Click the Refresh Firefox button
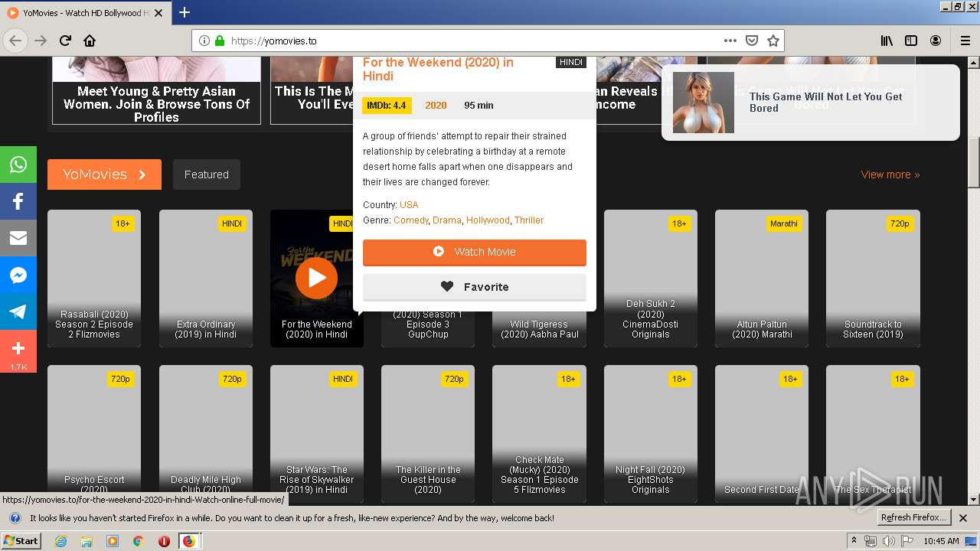 tap(913, 517)
